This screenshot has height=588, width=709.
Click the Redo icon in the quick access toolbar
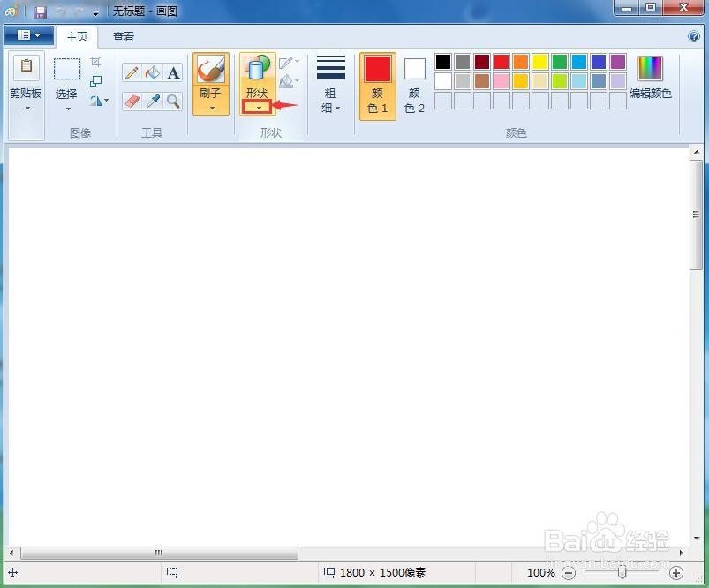pyautogui.click(x=78, y=11)
